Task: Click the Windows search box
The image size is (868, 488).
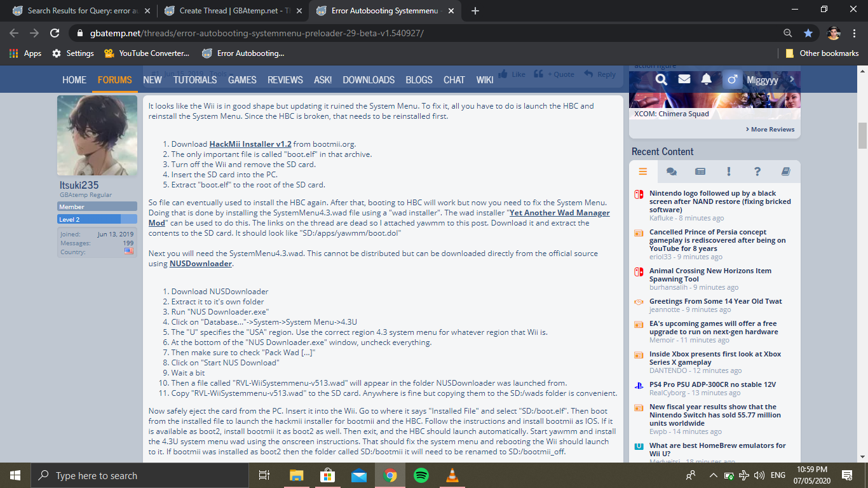Action: [139, 475]
